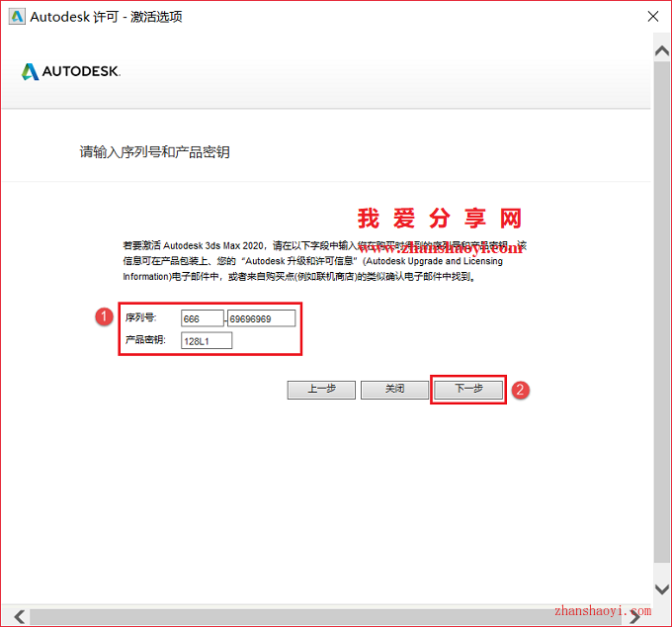Click the vertical scrollbar down arrow

662,588
